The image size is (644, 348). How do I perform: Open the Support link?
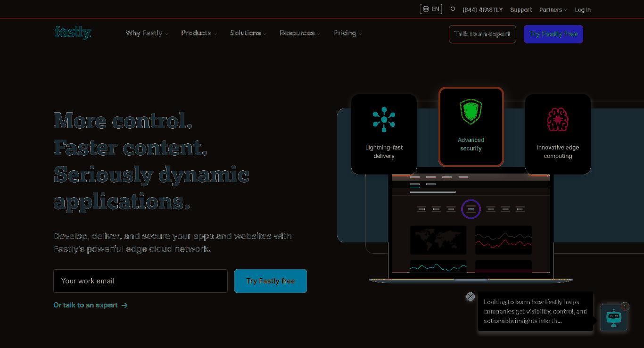521,9
